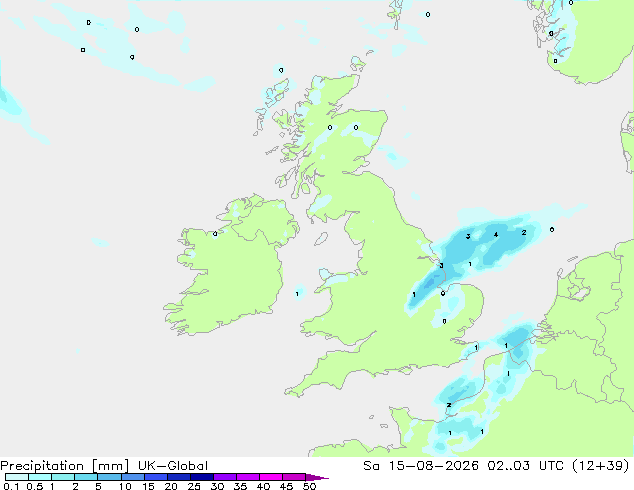
Task: Click the '25' legend scale value
Action: pyautogui.click(x=194, y=486)
